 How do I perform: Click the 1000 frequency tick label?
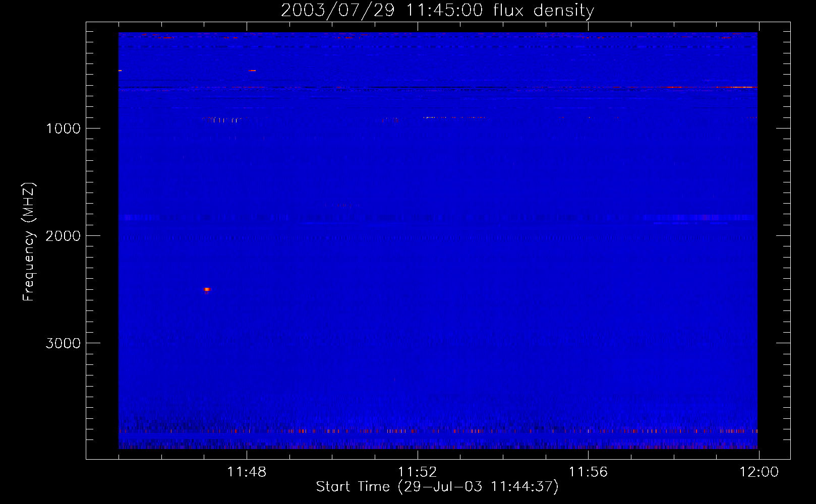[x=63, y=129]
